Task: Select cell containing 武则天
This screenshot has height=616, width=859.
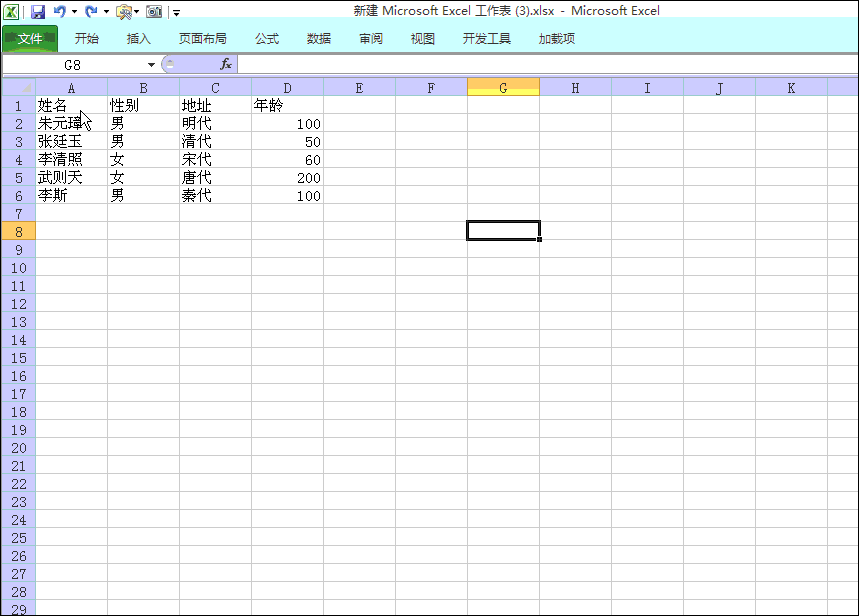Action: (71, 178)
